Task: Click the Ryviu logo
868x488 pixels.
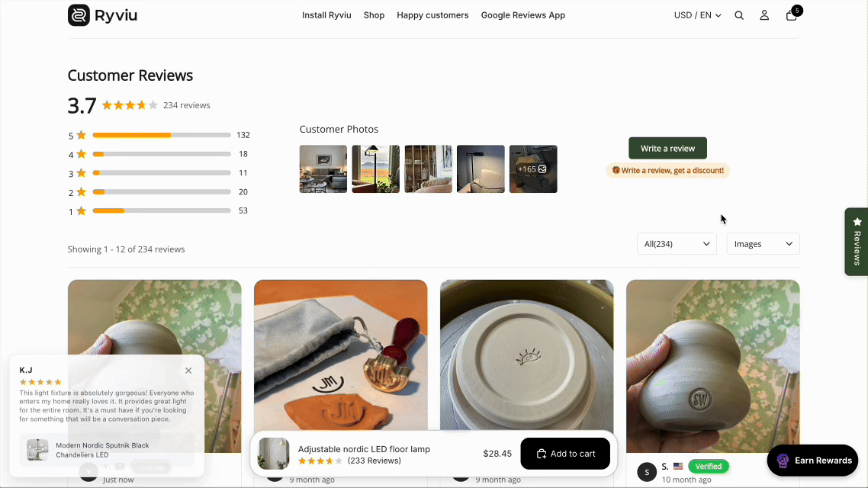Action: [x=102, y=15]
